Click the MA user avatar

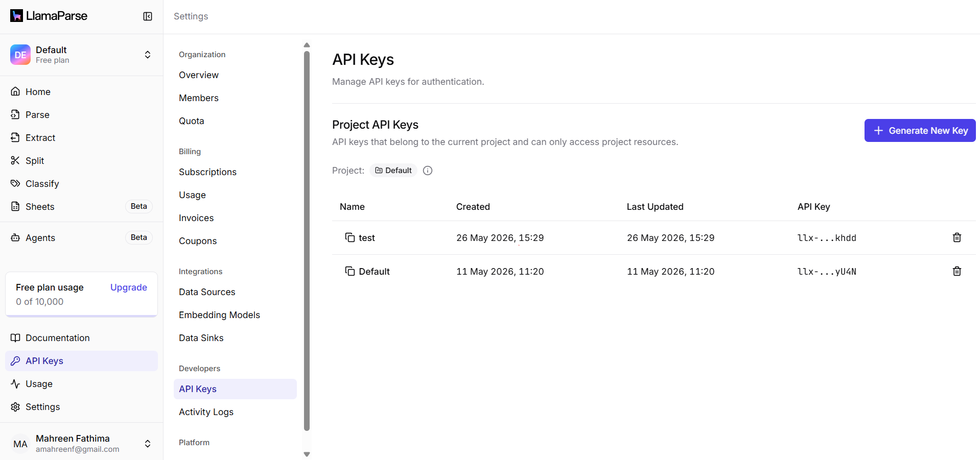(20, 444)
